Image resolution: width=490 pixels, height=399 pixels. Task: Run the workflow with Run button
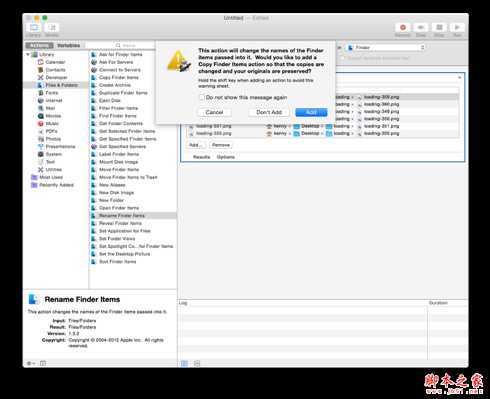pos(457,27)
